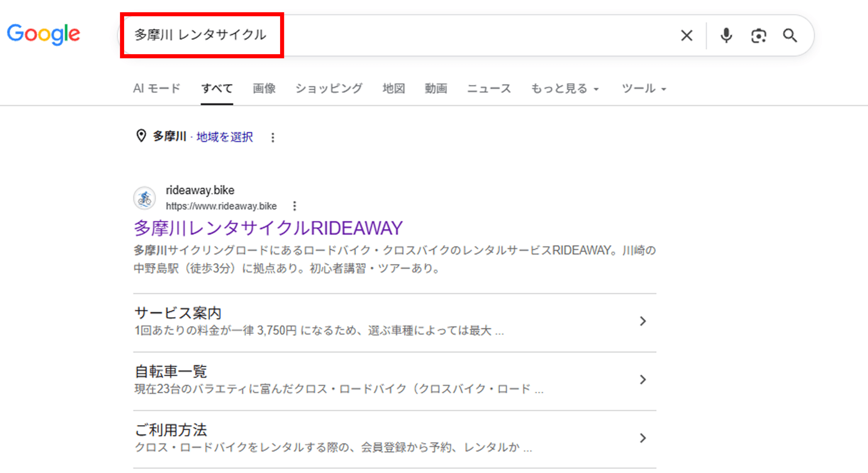
Task: Open the three-dot menu beside rideaway URL
Action: [x=295, y=206]
